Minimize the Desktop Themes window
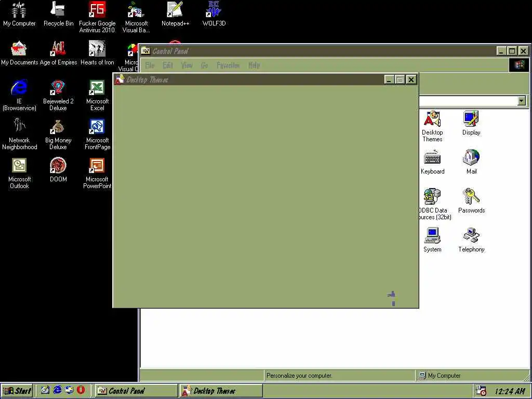This screenshot has height=399, width=532. click(x=389, y=79)
